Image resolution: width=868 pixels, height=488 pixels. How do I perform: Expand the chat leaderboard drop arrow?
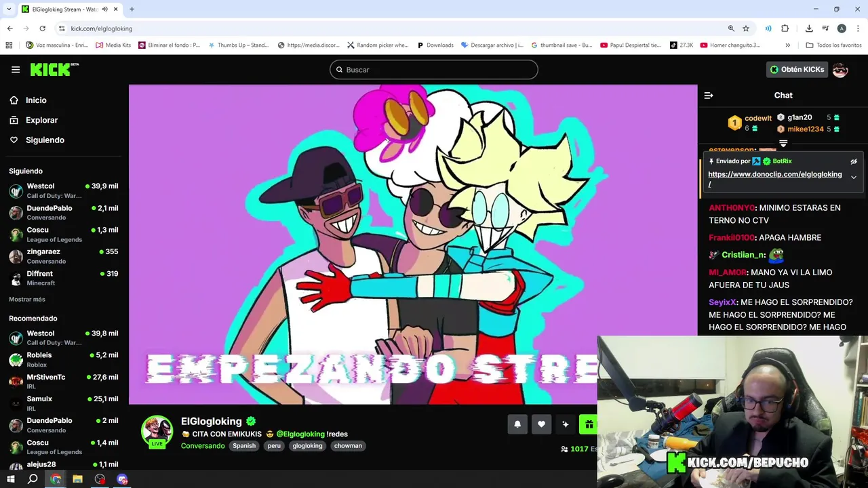coord(783,143)
